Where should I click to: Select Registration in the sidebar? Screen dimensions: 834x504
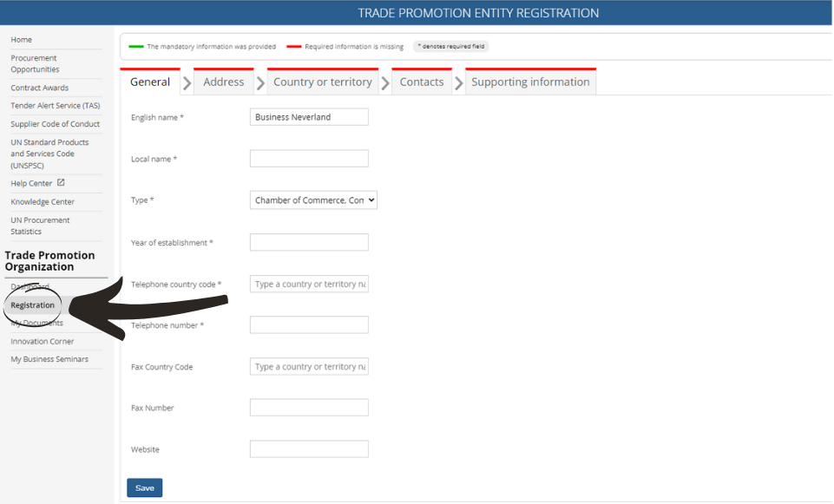32,305
